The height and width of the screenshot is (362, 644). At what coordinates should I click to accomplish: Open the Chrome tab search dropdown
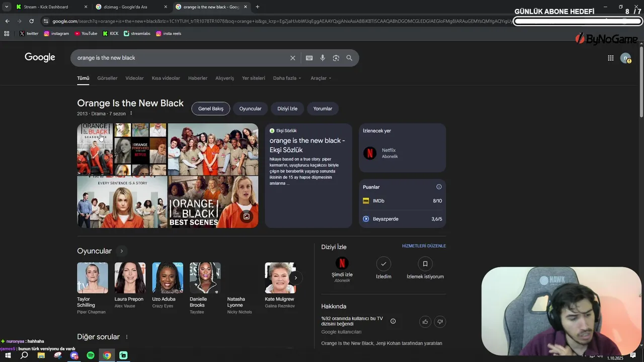(x=7, y=7)
